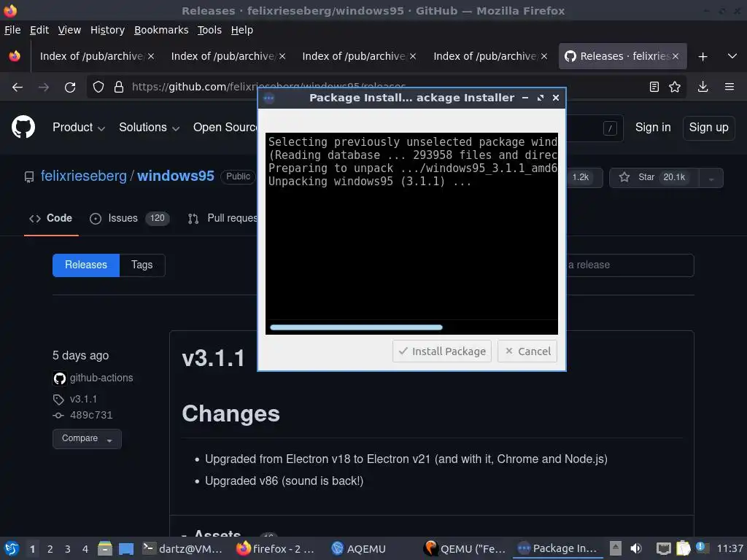Switch to workspace 2 in taskbar
Image resolution: width=747 pixels, height=560 pixels.
[x=50, y=549]
